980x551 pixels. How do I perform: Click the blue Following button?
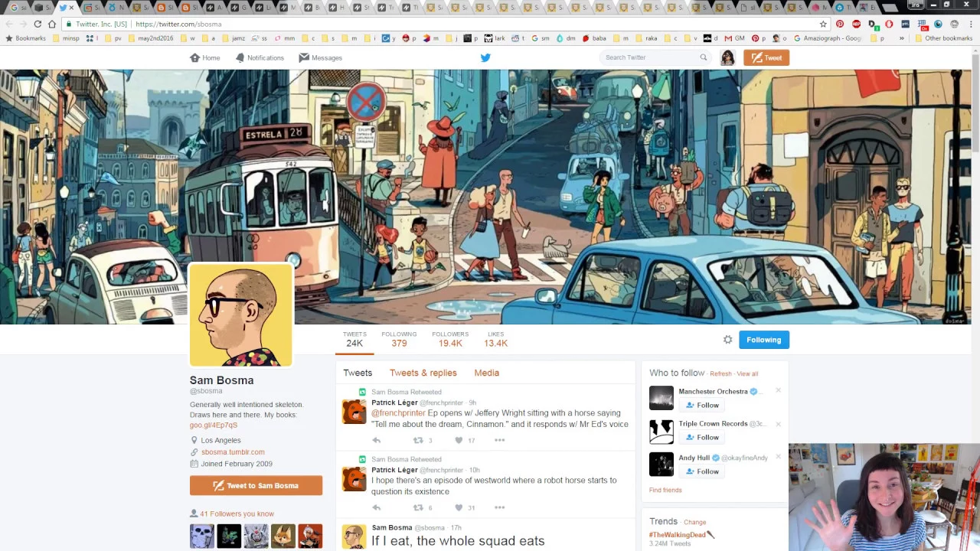[764, 340]
